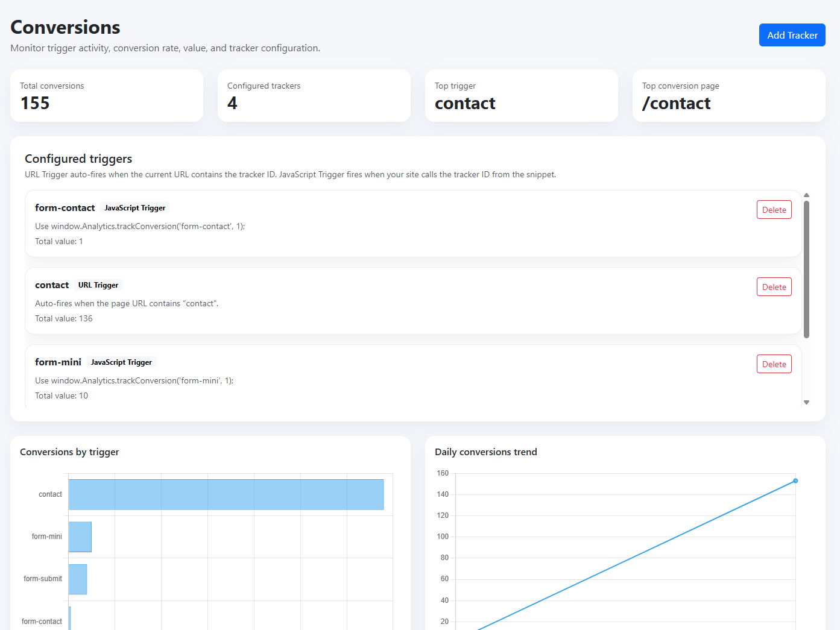840x630 pixels.
Task: Click the daily trend line data point
Action: (795, 480)
